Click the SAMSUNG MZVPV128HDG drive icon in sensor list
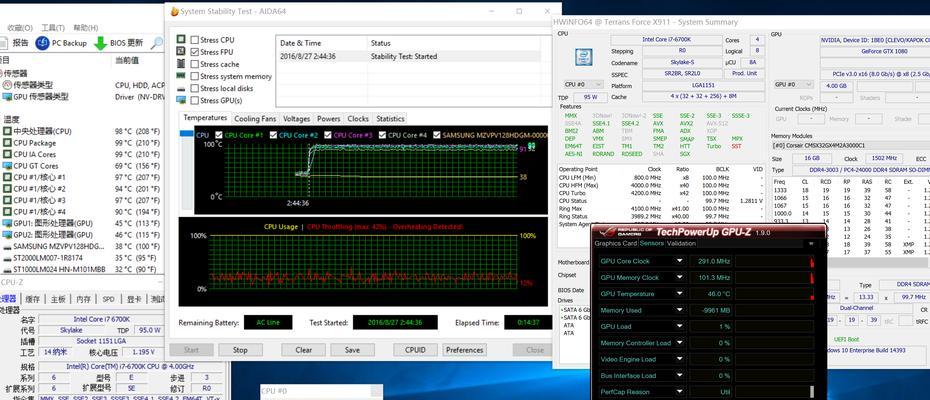The height and width of the screenshot is (400, 930). 7,246
